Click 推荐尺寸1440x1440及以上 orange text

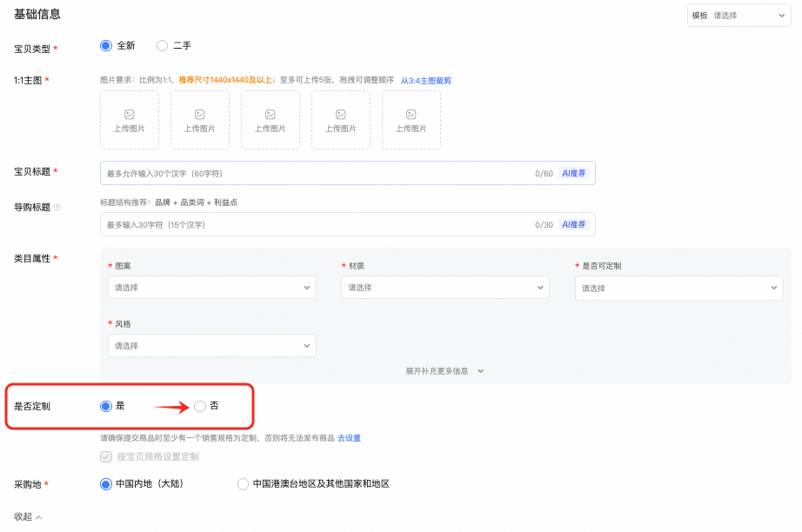(x=225, y=80)
